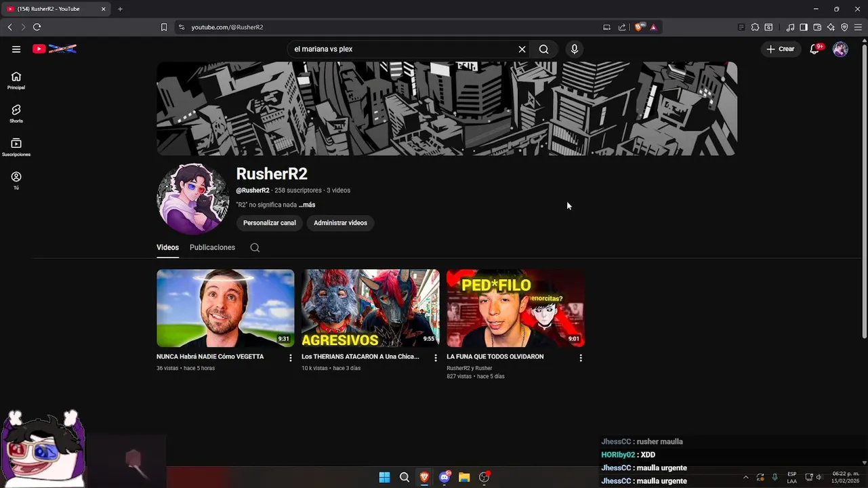868x488 pixels.
Task: Open File Explorer from taskbar
Action: (x=464, y=477)
